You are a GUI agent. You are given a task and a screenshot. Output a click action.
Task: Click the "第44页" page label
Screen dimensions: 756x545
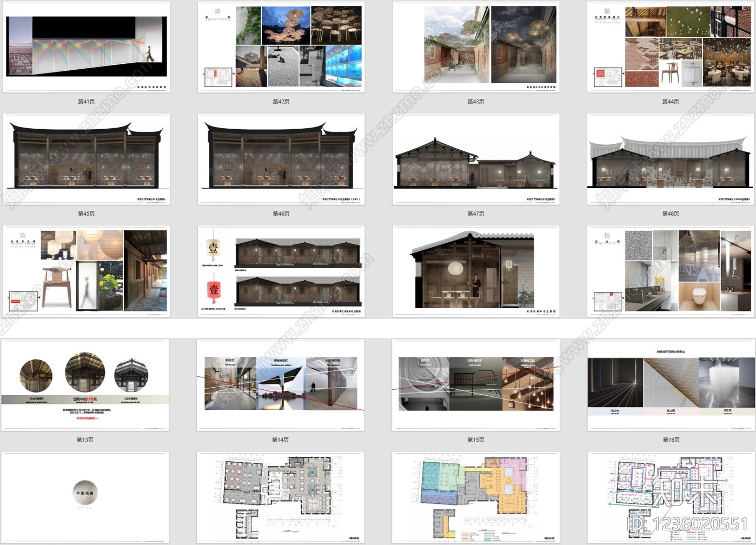click(x=671, y=102)
